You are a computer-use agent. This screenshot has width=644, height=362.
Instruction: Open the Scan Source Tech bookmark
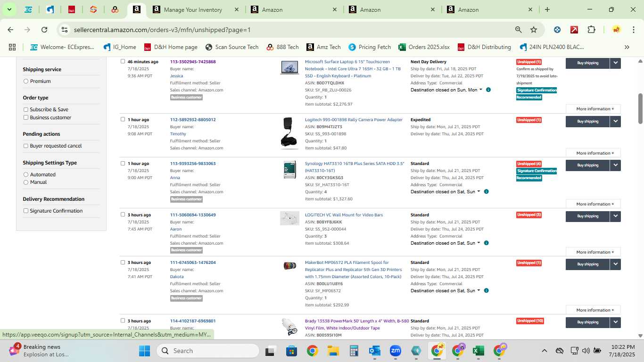click(232, 47)
